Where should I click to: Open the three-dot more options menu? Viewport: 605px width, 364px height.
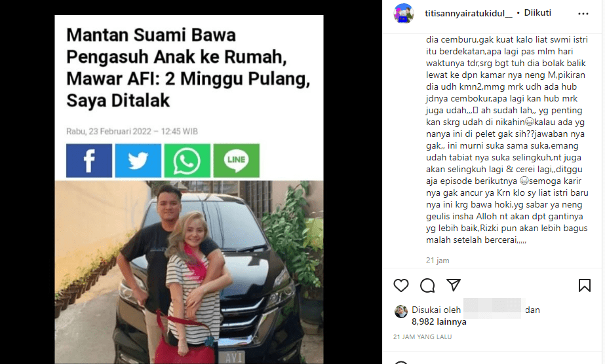coord(583,14)
